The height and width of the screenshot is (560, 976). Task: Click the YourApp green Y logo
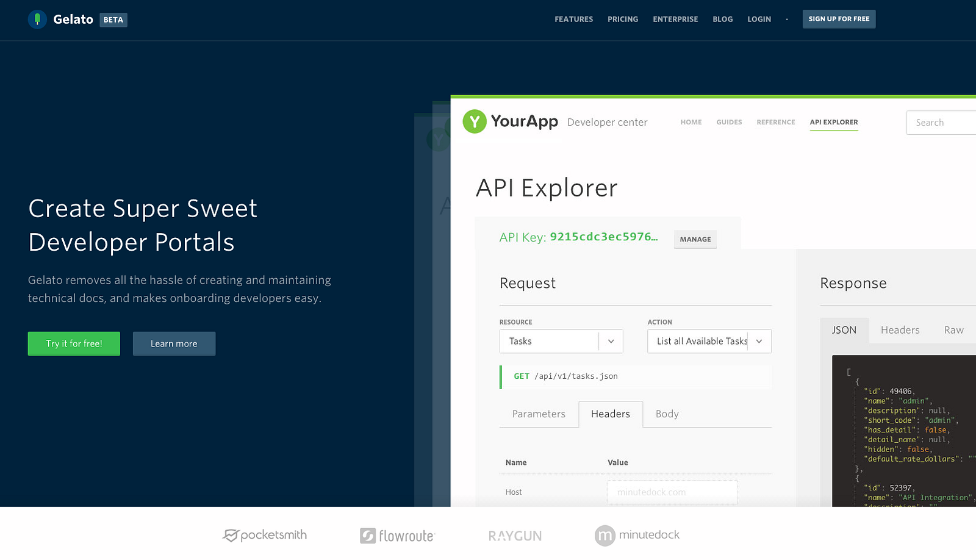475,121
